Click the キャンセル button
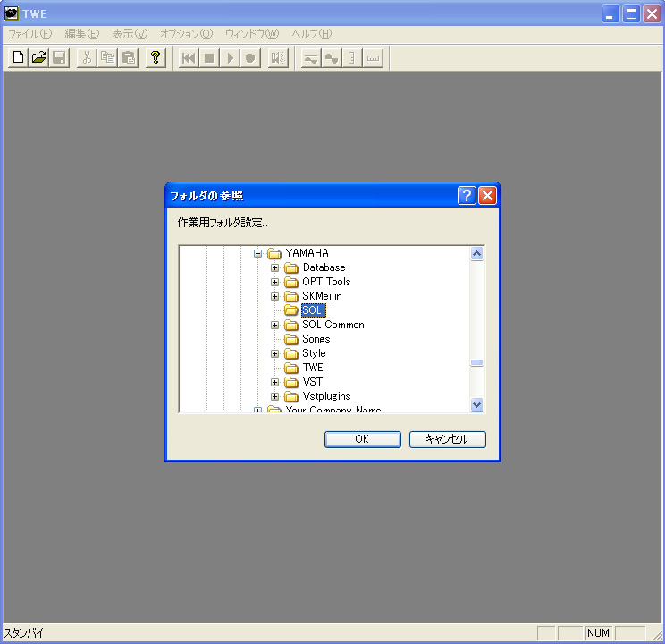 448,439
